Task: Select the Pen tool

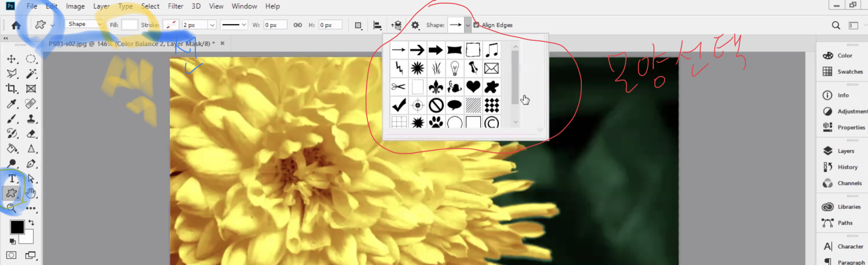Action: [31, 164]
